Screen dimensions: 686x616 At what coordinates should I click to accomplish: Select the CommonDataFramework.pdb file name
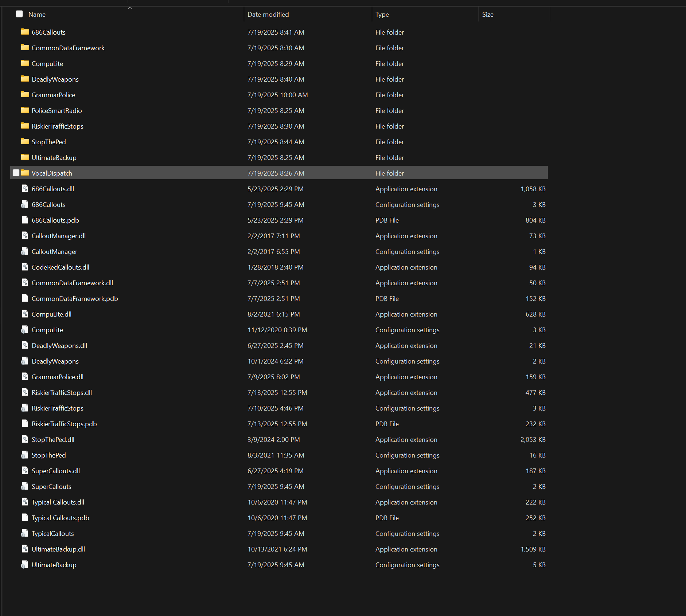point(75,299)
